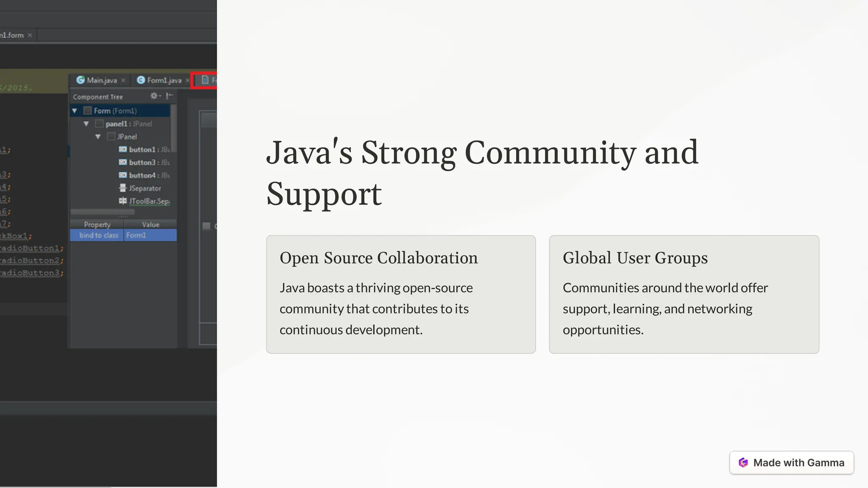The height and width of the screenshot is (488, 868).
Task: Switch to the Main.java tab
Action: pos(101,80)
